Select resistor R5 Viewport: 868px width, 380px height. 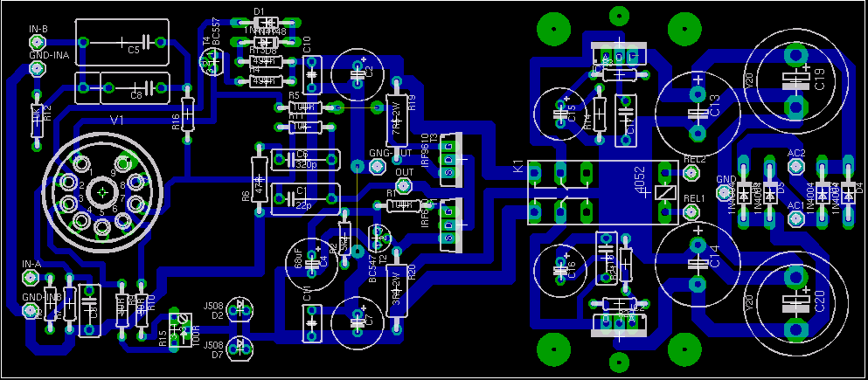(x=306, y=107)
